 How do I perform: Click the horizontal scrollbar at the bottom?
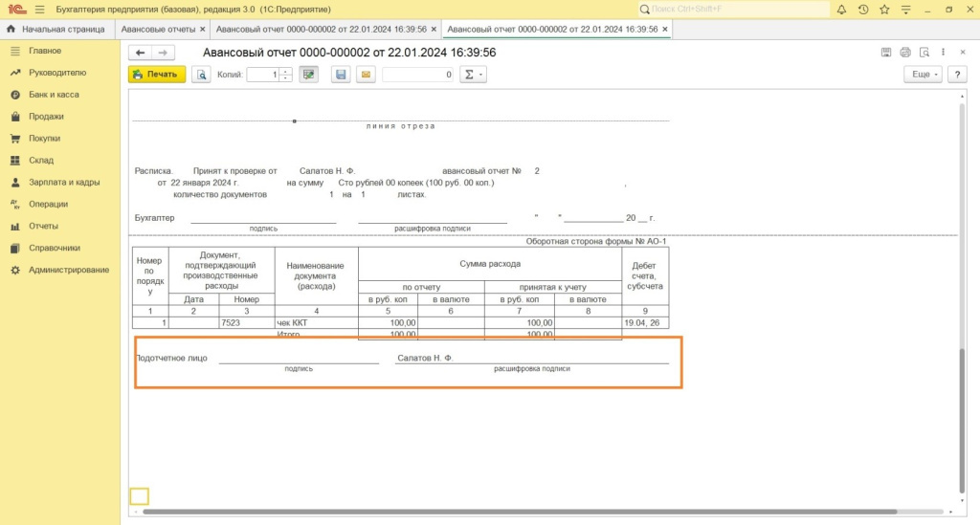pos(517,512)
